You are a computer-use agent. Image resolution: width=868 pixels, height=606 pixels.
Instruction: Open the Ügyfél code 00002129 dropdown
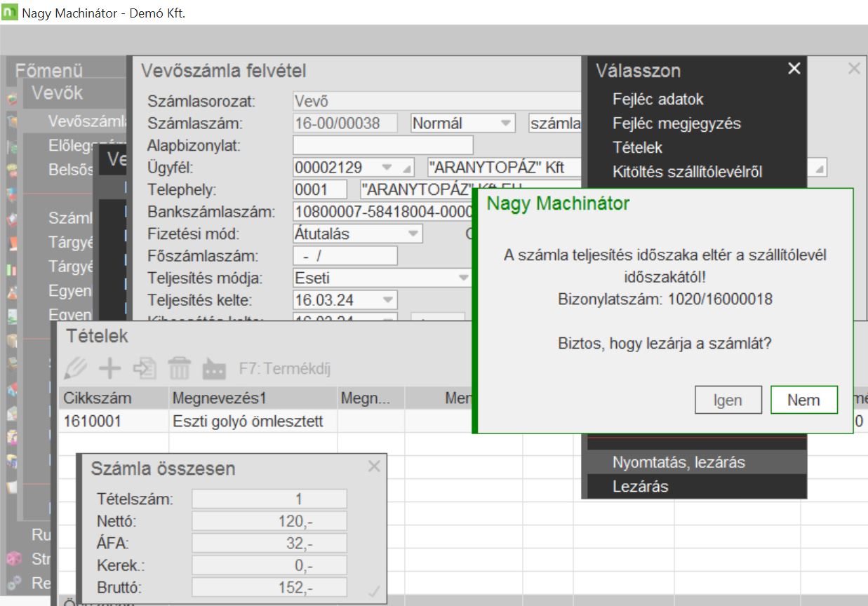point(385,168)
